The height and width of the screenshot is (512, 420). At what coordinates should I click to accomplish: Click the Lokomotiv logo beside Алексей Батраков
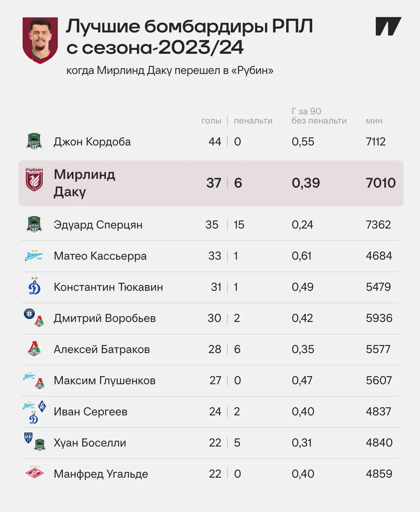(x=34, y=348)
